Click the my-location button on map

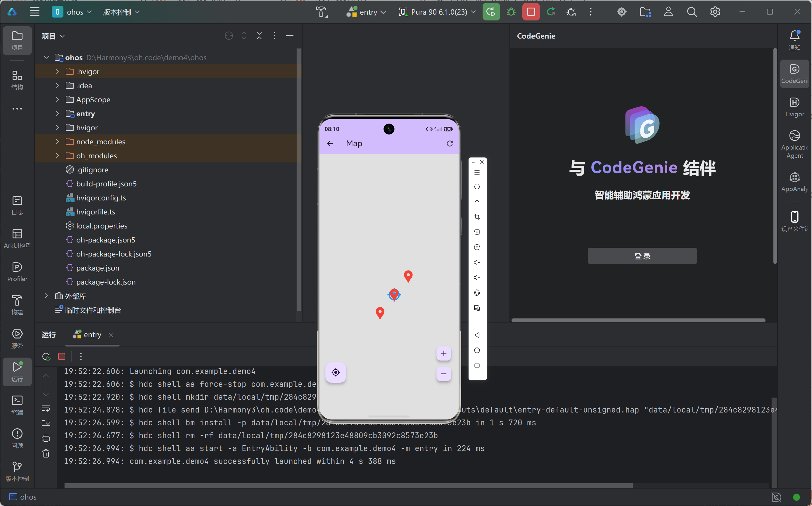click(x=336, y=372)
